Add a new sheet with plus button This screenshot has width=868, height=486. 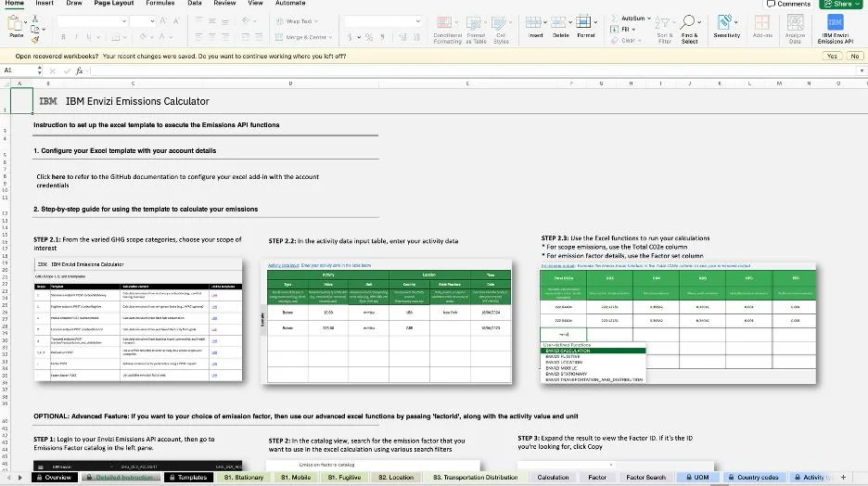843,477
